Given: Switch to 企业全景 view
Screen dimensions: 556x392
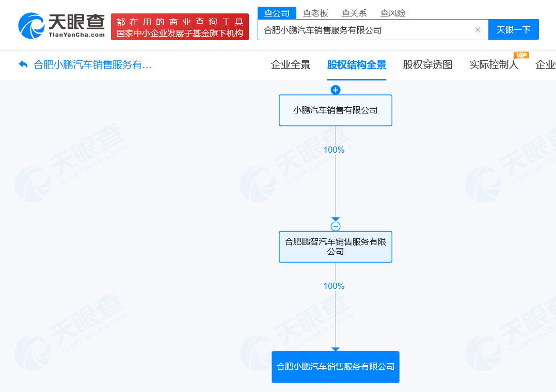Looking at the screenshot, I should 290,65.
